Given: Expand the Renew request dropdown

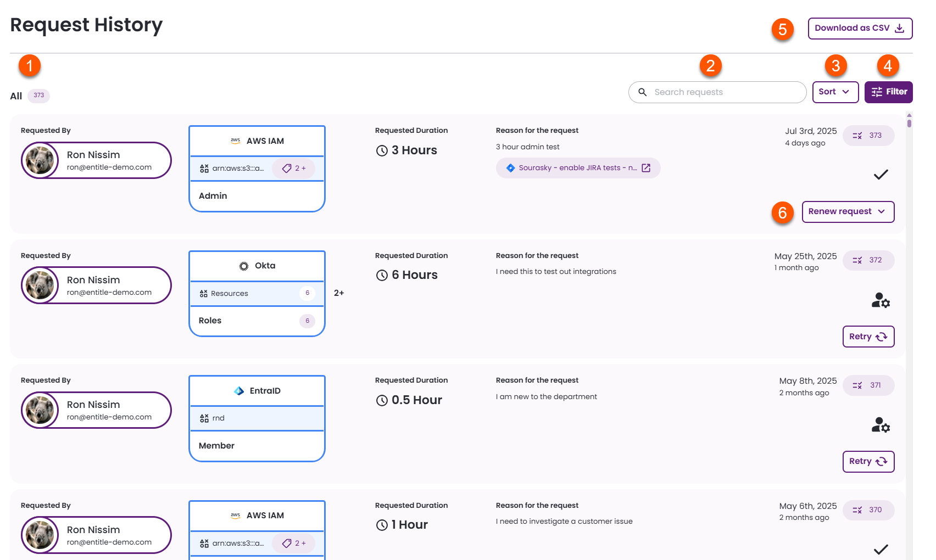Looking at the screenshot, I should point(848,212).
